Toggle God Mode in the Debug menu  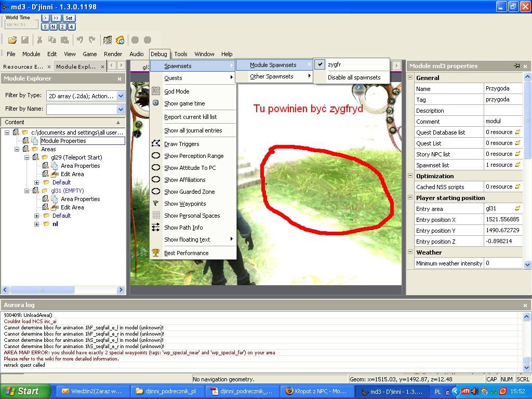(x=177, y=91)
